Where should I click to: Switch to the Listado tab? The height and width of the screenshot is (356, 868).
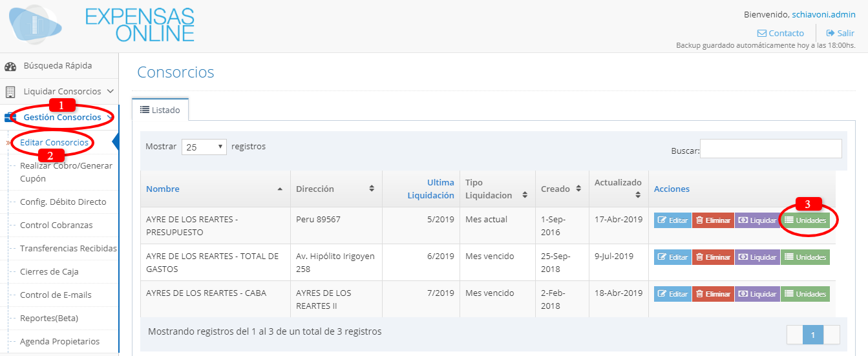pos(160,110)
